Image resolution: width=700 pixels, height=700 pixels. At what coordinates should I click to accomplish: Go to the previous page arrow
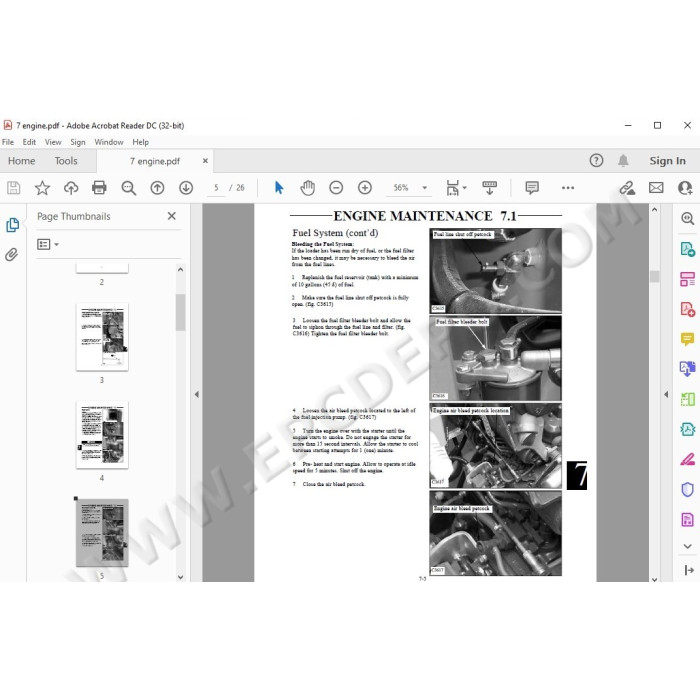157,188
